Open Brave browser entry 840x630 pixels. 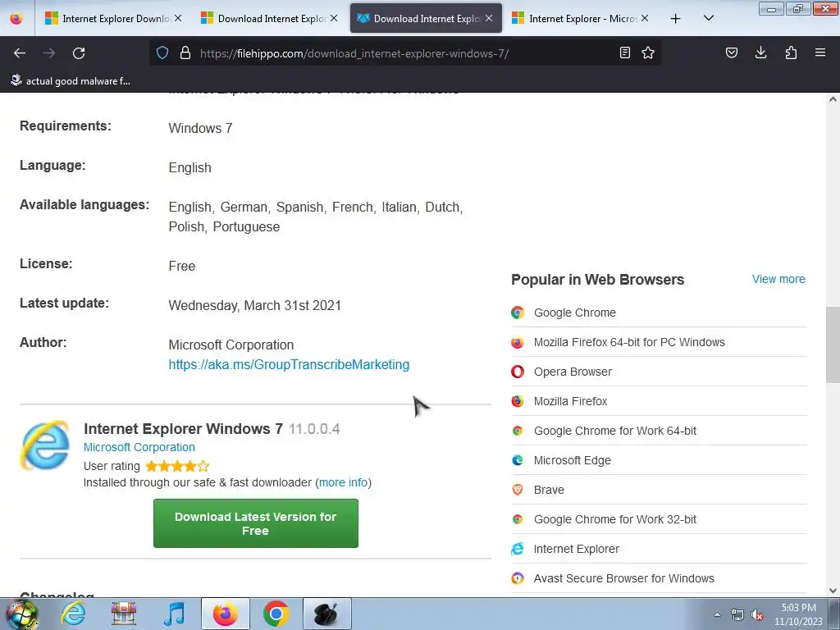[x=549, y=490]
